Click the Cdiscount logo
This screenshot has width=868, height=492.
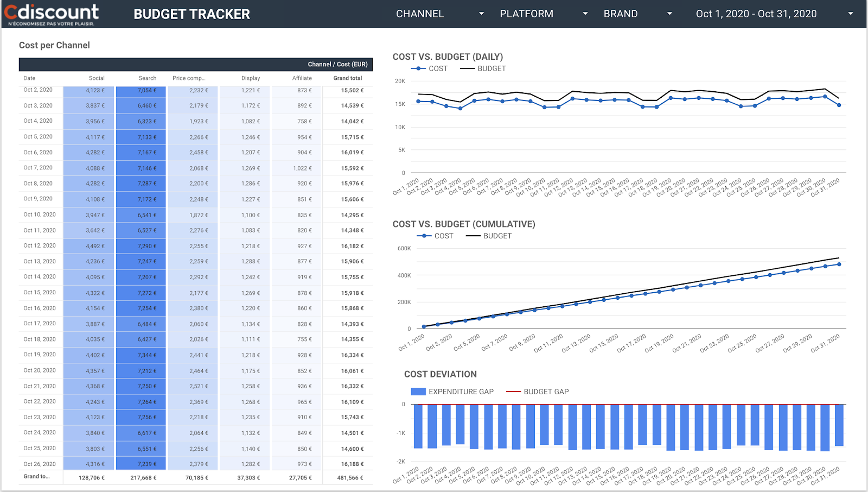50,13
